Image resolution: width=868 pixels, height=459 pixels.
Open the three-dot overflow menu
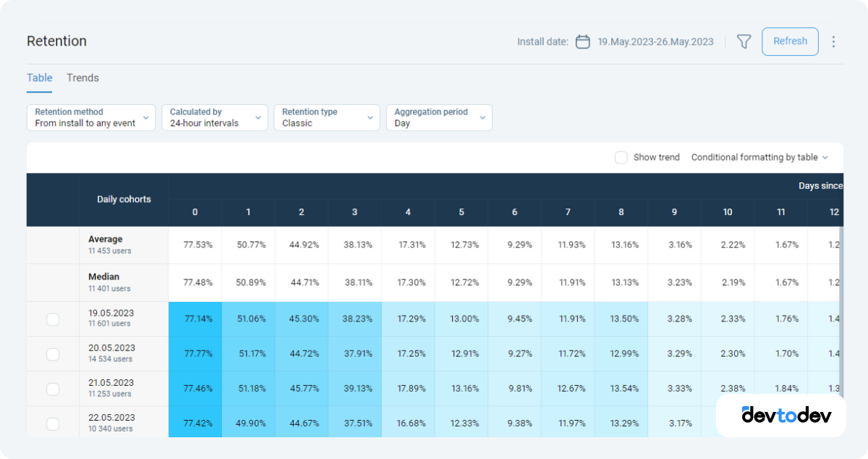pyautogui.click(x=833, y=42)
